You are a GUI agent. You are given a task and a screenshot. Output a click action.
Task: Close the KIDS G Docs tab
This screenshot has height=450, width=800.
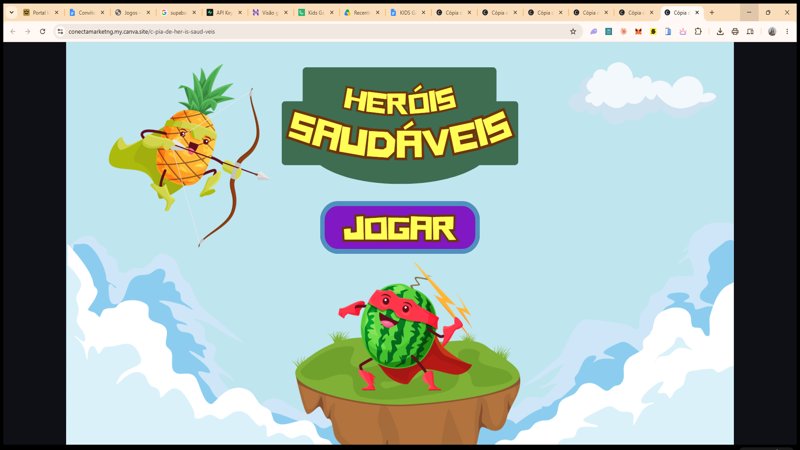tap(423, 12)
